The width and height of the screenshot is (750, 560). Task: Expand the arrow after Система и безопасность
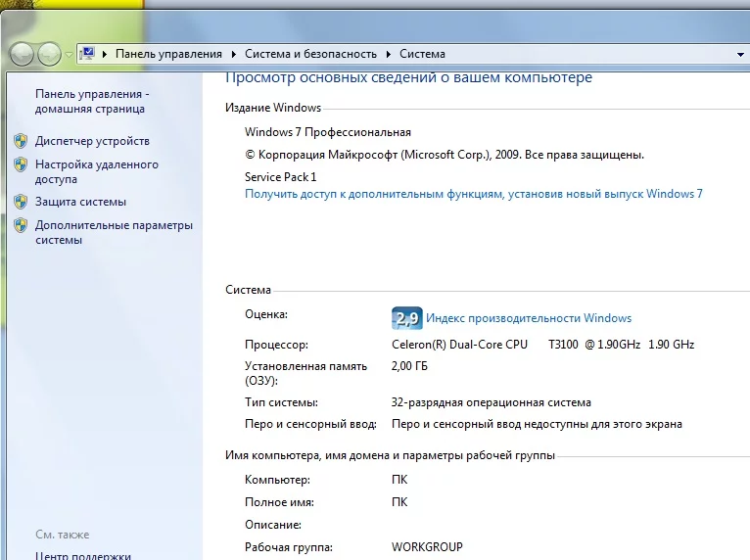pyautogui.click(x=389, y=54)
